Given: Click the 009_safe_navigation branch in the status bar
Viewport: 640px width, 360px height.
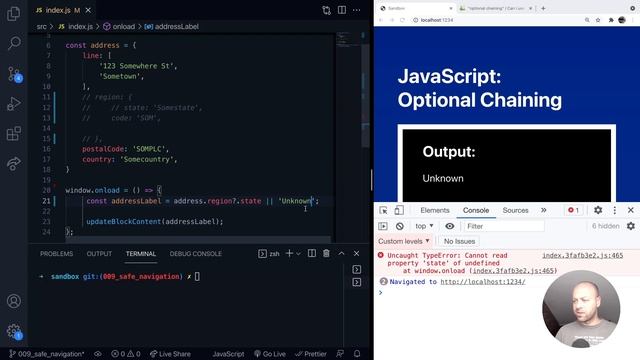Looking at the screenshot, I should pyautogui.click(x=47, y=354).
